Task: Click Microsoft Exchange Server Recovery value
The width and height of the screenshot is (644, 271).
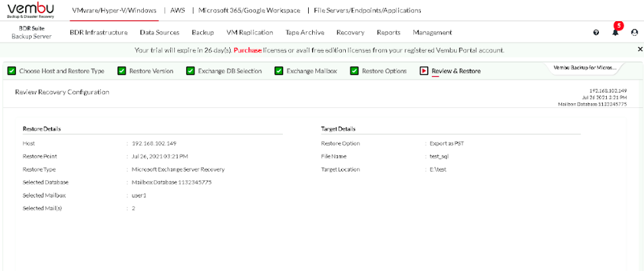Action: click(178, 169)
